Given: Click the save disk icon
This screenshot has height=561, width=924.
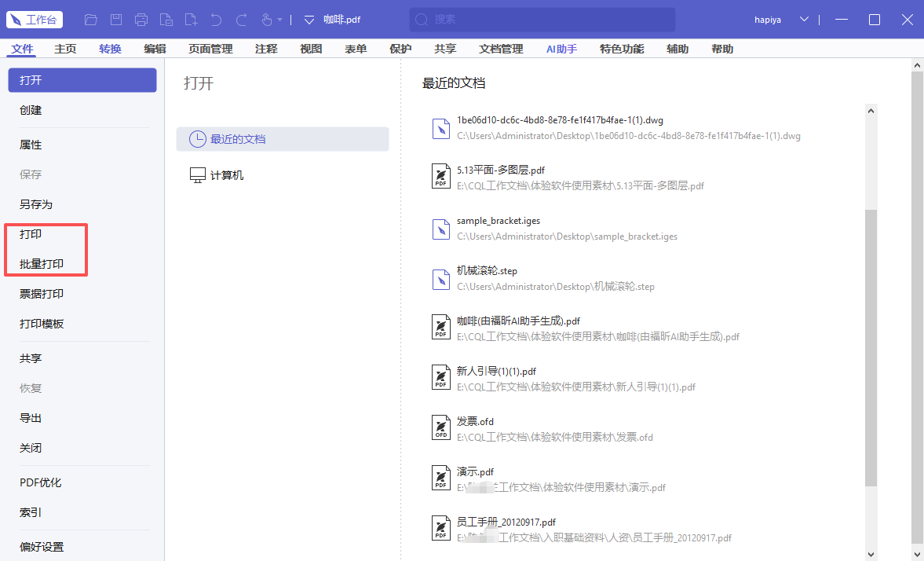Looking at the screenshot, I should (116, 20).
